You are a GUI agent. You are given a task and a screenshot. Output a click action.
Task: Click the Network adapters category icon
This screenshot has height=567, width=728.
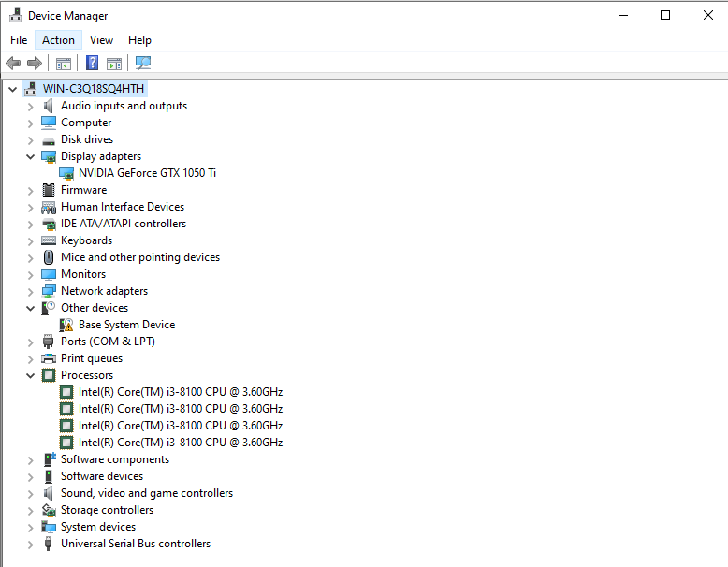[x=49, y=291]
